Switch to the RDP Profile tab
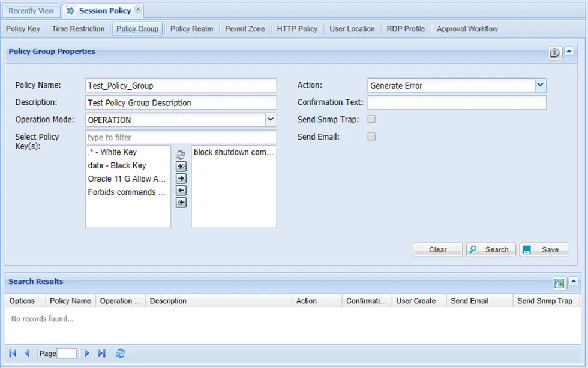588x368 pixels. [x=406, y=29]
